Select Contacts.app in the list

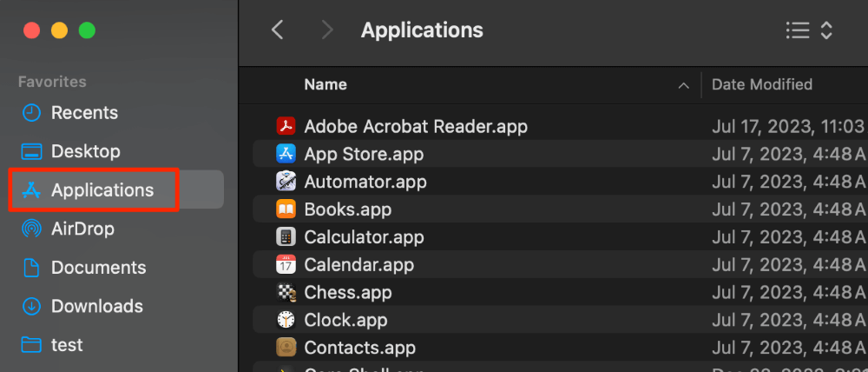point(360,348)
